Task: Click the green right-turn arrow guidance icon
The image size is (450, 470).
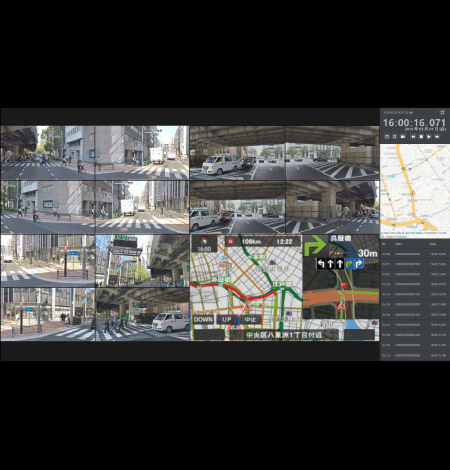Action: coord(314,244)
